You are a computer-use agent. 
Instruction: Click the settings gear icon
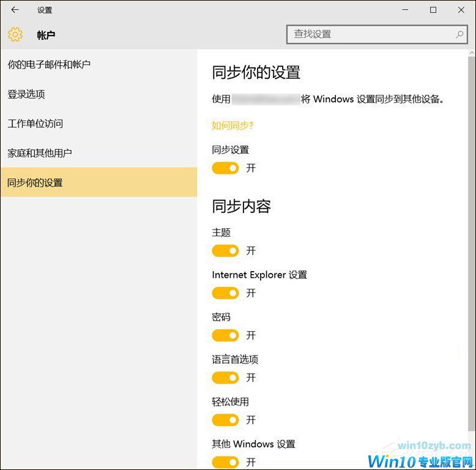pyautogui.click(x=15, y=34)
